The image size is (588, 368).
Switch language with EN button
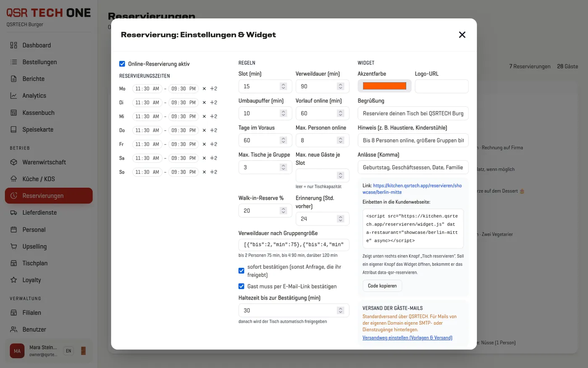coord(68,351)
